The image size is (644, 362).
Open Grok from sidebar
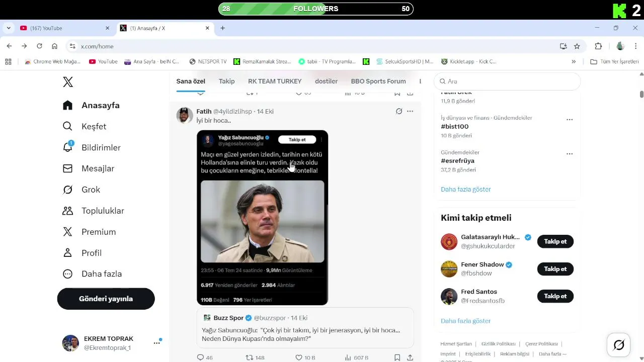82,190
